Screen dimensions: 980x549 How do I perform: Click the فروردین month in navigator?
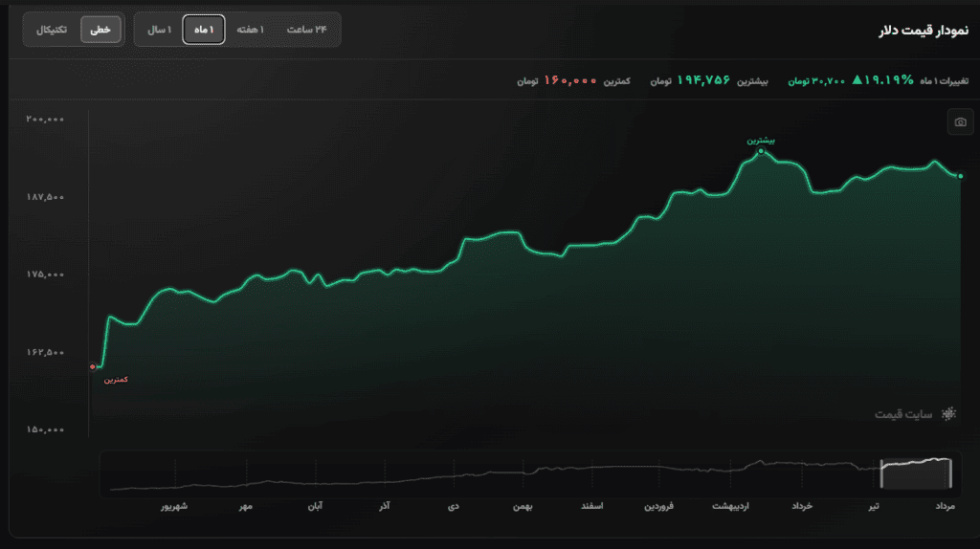click(x=658, y=506)
